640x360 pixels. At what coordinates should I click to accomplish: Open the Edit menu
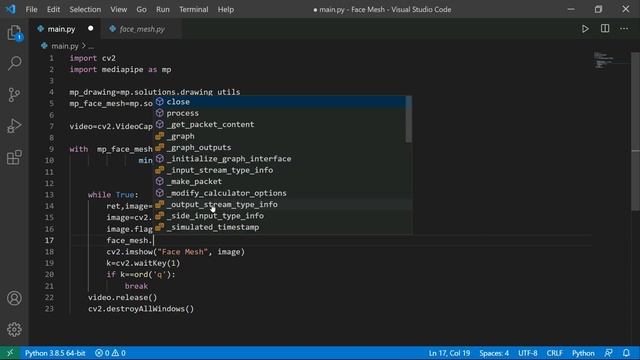pos(53,9)
